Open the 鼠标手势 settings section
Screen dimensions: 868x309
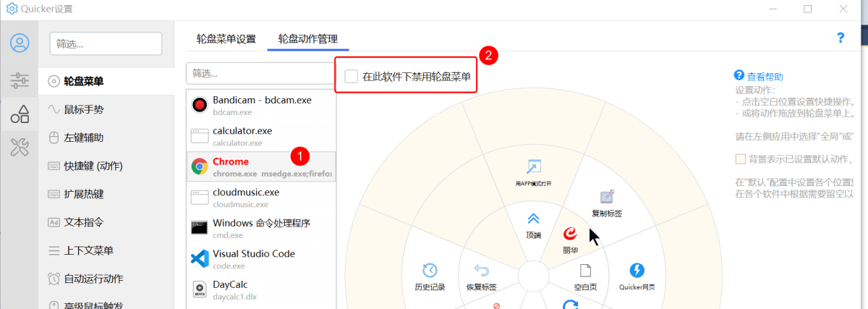(x=106, y=109)
